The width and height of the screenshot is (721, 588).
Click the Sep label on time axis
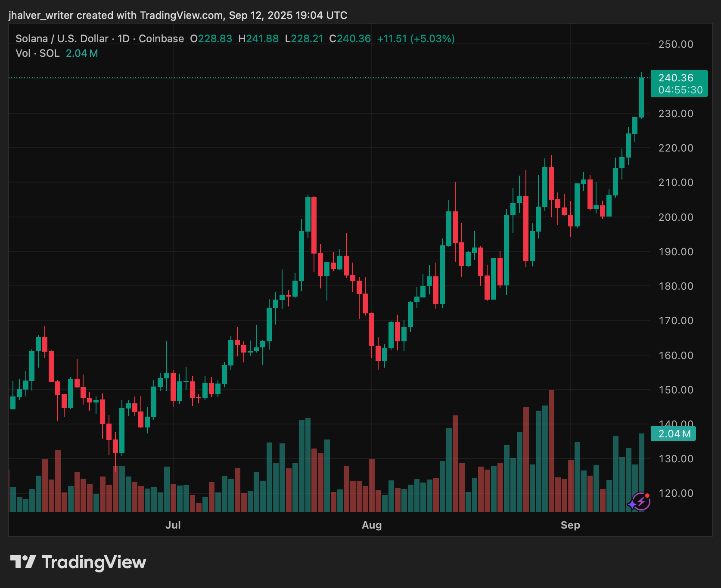[570, 525]
